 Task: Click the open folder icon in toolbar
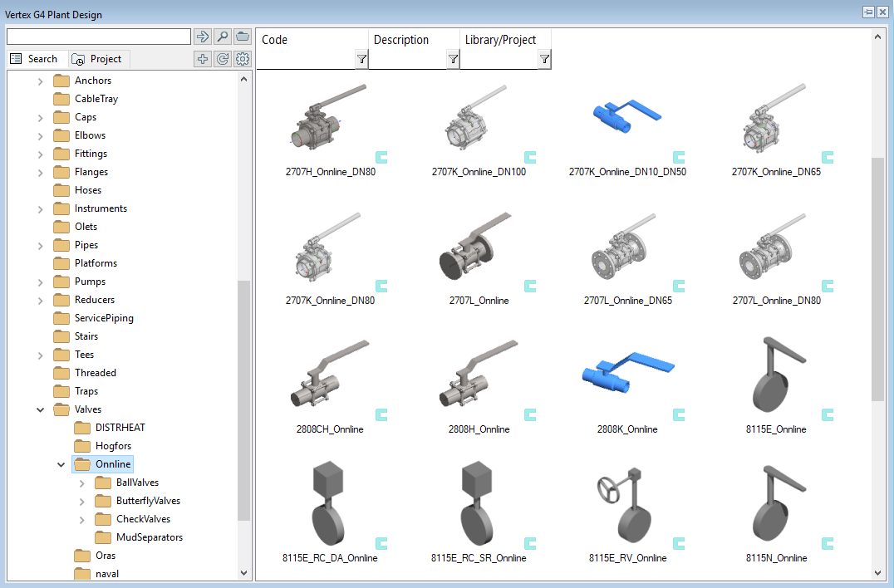point(243,37)
